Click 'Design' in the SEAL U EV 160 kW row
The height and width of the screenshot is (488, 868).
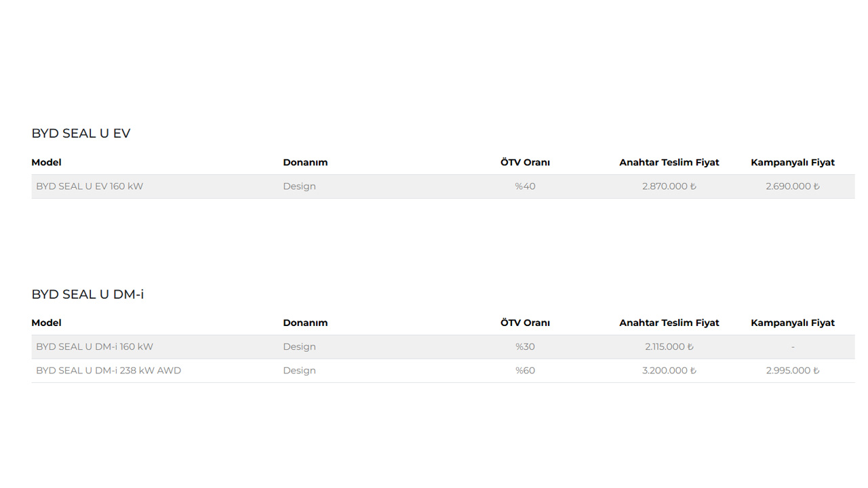tap(299, 186)
